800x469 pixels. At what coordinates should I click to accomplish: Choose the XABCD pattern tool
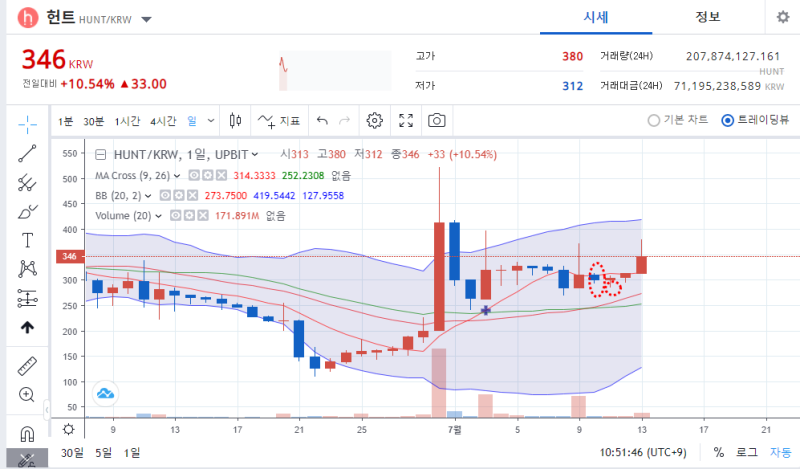28,269
